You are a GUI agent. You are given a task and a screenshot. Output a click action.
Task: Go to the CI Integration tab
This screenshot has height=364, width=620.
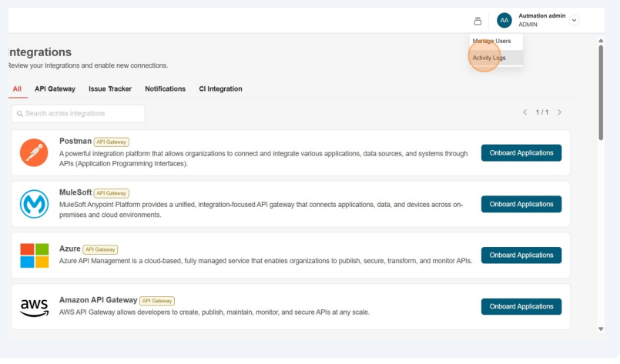pos(220,89)
